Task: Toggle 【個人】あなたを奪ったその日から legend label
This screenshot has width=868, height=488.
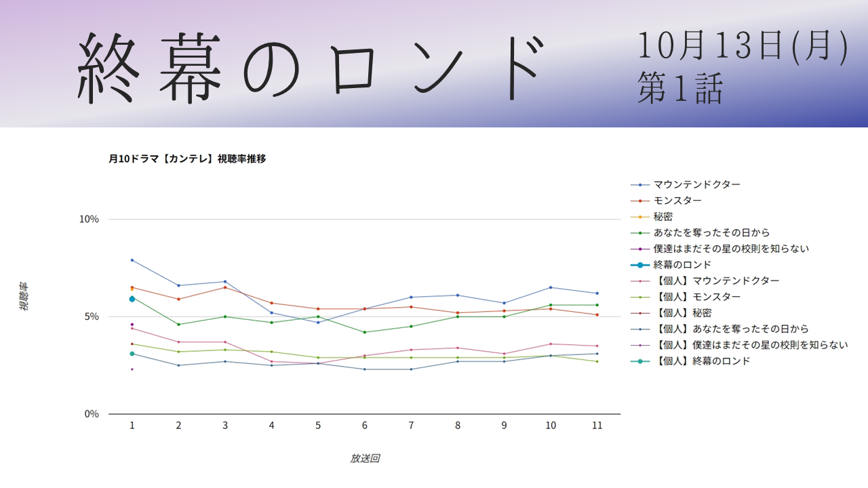Action: pyautogui.click(x=731, y=329)
